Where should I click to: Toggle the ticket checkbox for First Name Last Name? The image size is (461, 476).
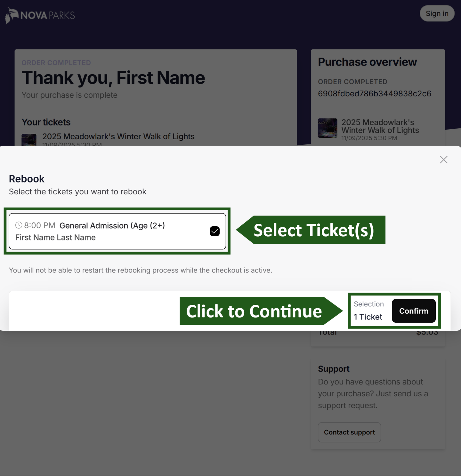tap(214, 231)
